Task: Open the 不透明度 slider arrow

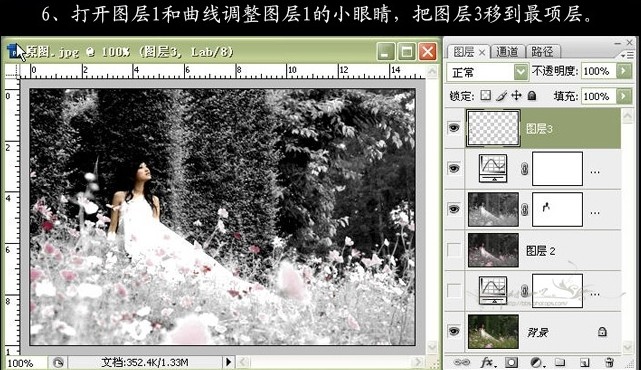Action: pyautogui.click(x=623, y=71)
